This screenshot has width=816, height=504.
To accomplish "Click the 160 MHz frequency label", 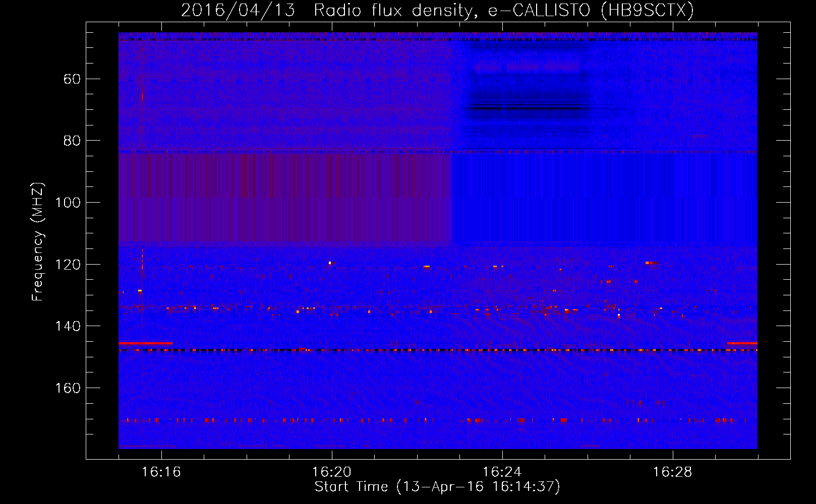I will [x=68, y=388].
